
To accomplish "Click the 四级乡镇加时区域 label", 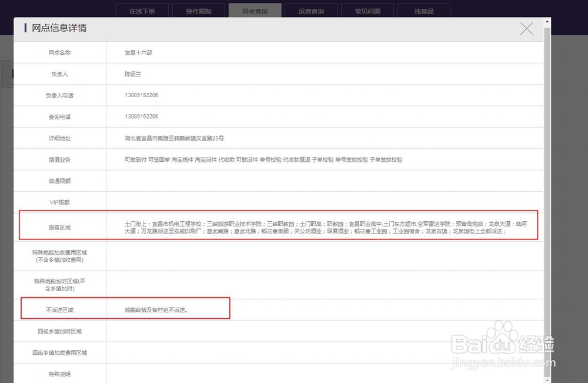I will point(59,331).
